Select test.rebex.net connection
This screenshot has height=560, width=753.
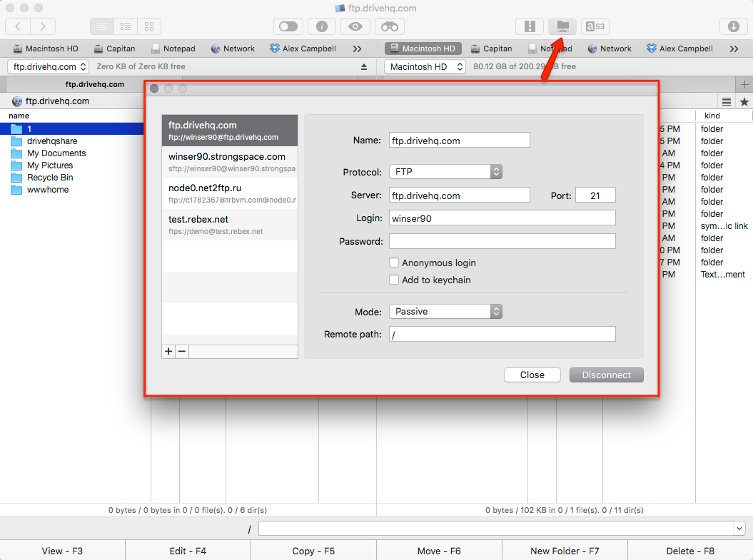coord(230,224)
